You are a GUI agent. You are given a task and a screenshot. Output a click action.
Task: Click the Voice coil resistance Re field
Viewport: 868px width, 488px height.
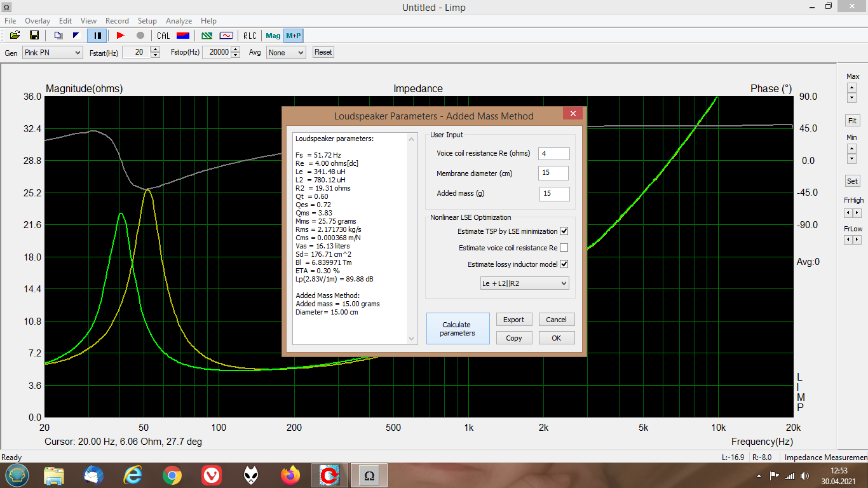point(554,154)
